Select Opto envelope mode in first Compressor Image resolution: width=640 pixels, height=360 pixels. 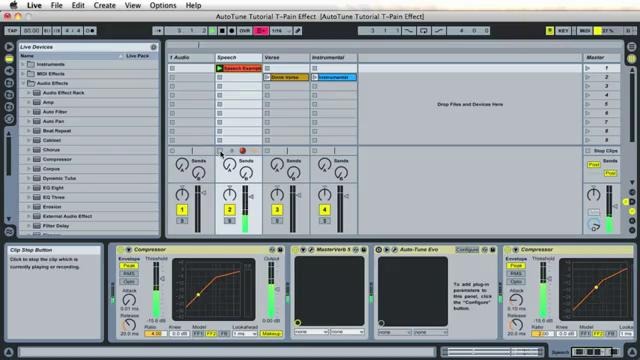(129, 282)
